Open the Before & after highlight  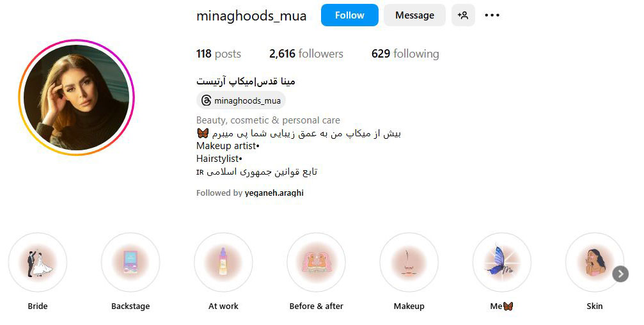click(x=317, y=262)
